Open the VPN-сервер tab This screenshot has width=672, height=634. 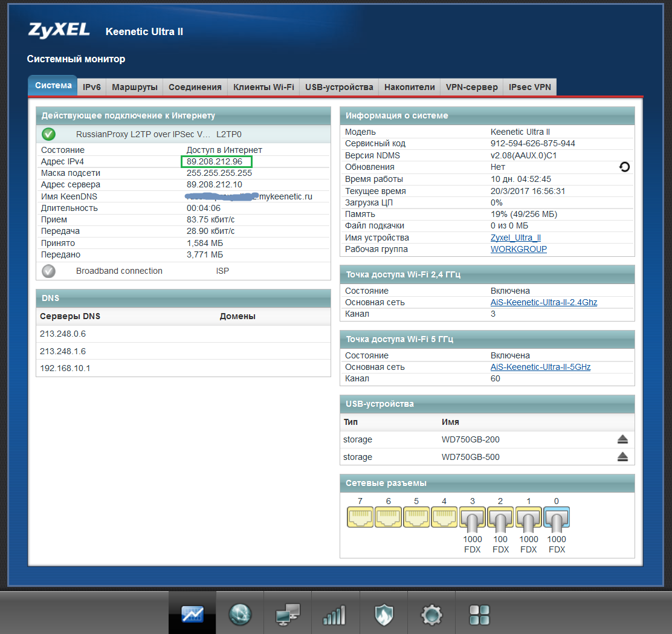pos(471,87)
